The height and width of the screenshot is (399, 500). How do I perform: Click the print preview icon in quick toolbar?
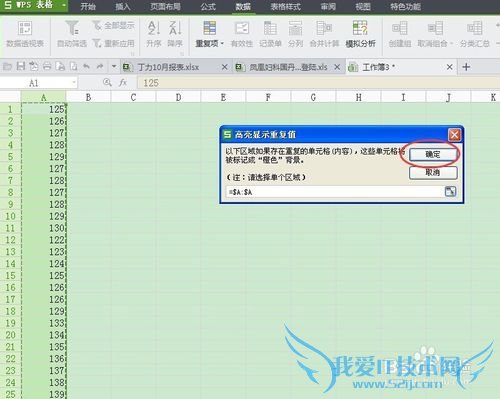74,67
